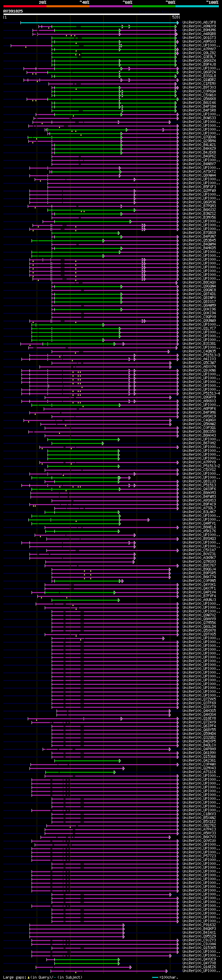Select the UniRef100_C0P6Q4 label

click(x=199, y=91)
